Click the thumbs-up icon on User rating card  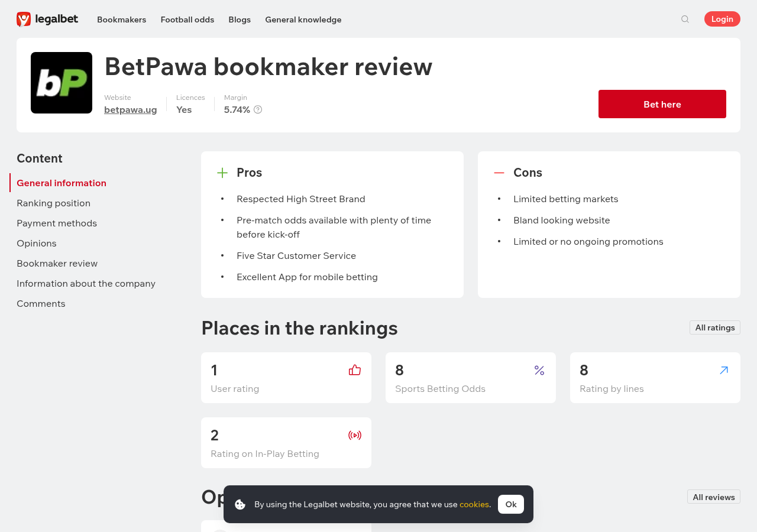(x=355, y=370)
